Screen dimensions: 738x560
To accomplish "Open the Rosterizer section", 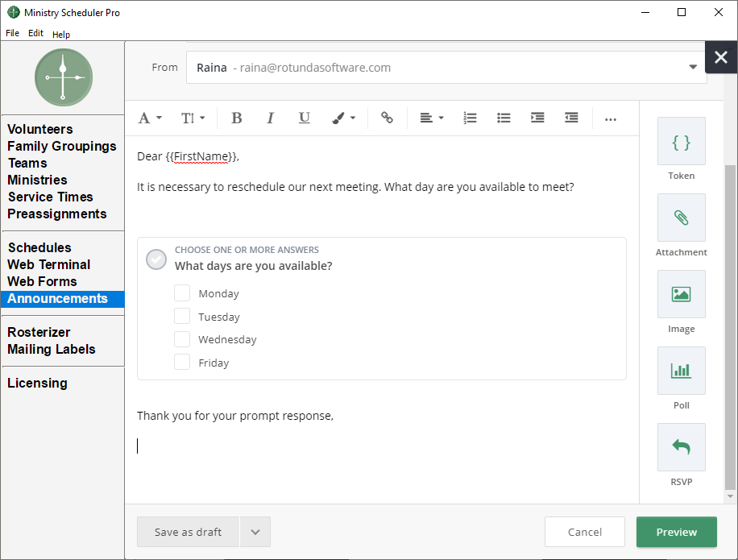I will pyautogui.click(x=39, y=332).
